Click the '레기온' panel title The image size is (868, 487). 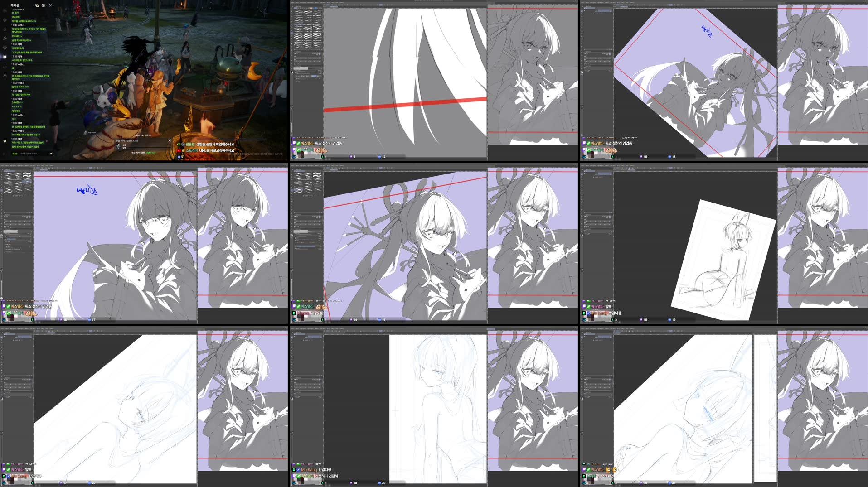click(x=15, y=5)
